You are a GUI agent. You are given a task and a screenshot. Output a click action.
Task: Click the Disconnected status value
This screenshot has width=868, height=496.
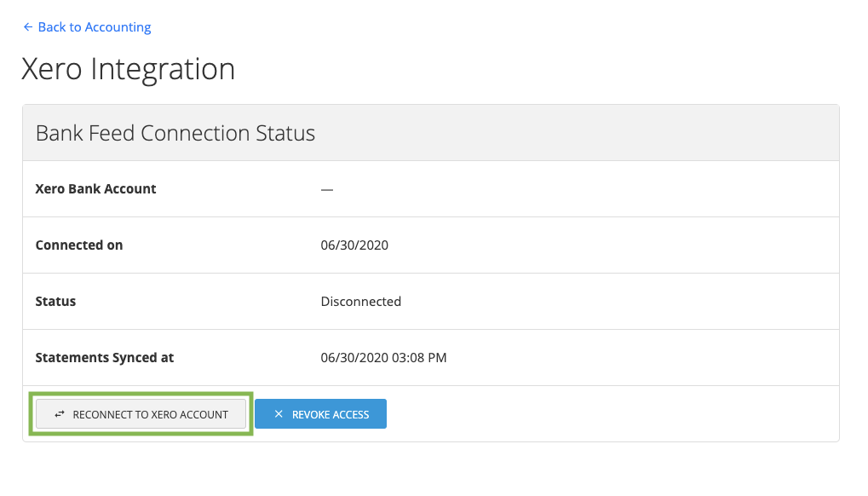tap(360, 302)
